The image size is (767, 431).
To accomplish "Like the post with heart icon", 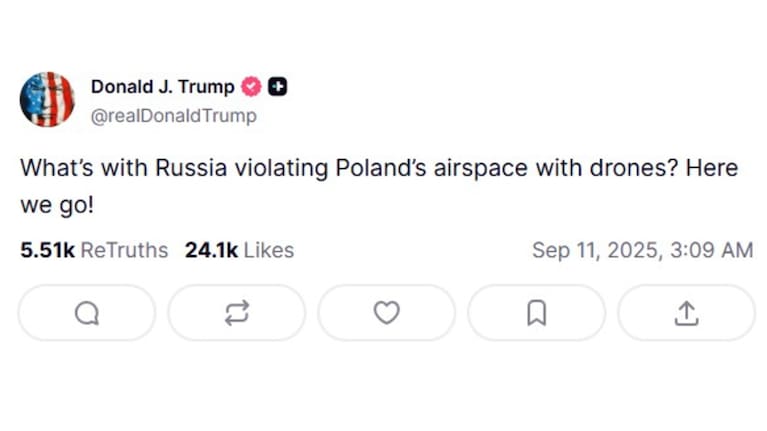I will (386, 313).
